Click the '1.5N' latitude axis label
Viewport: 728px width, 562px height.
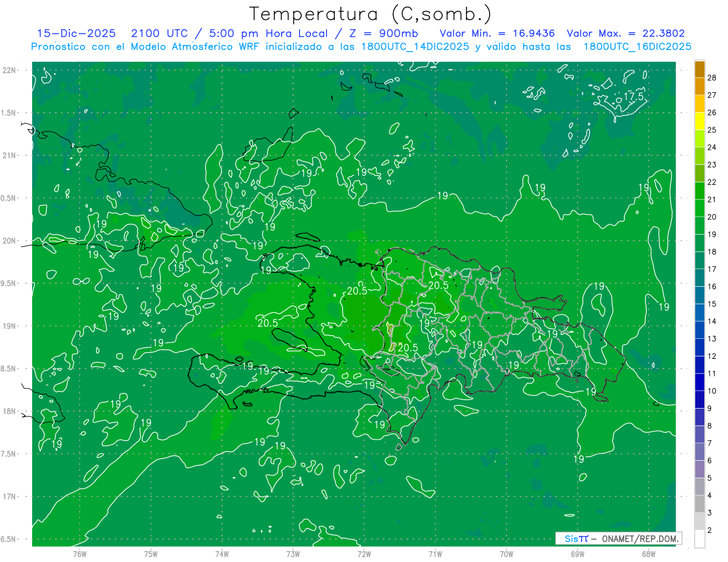click(8, 113)
